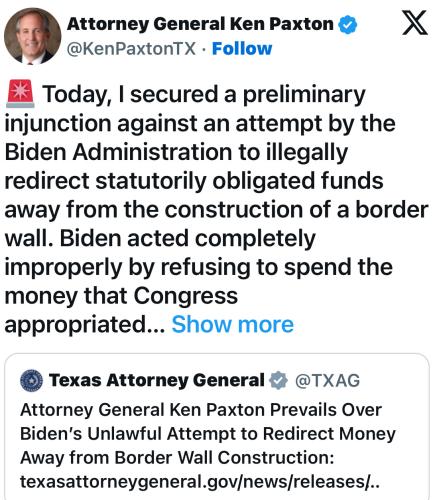Expand tweet with Show more
This screenshot has width=433, height=500.
[x=233, y=324]
